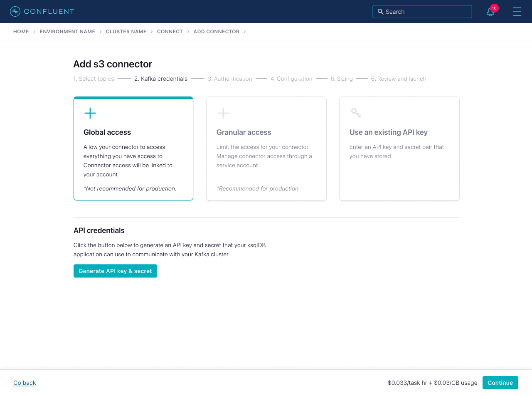Click the red notification count badge
Viewport: 532px width, 396px height.
pos(494,8)
